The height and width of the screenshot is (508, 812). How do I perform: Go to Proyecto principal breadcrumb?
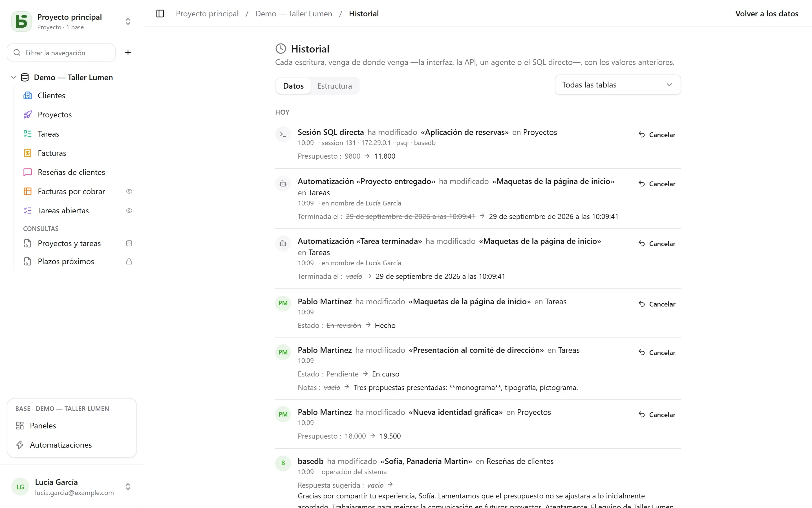tap(207, 14)
